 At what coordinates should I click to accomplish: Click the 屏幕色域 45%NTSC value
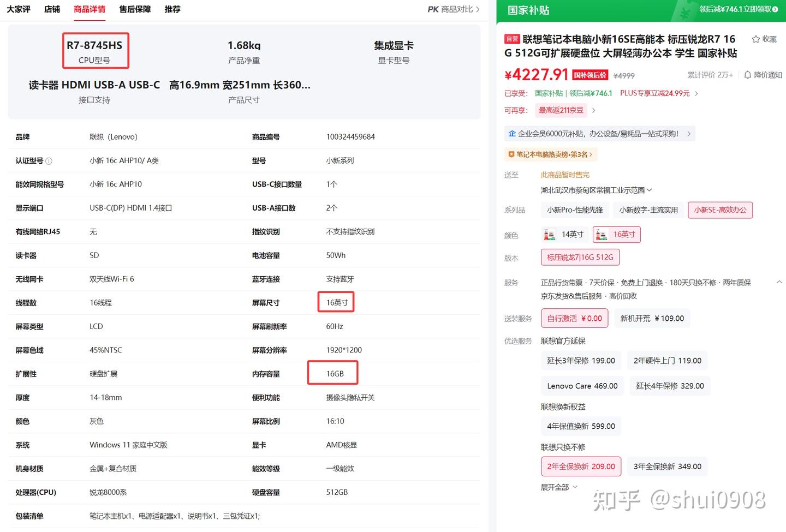click(106, 350)
